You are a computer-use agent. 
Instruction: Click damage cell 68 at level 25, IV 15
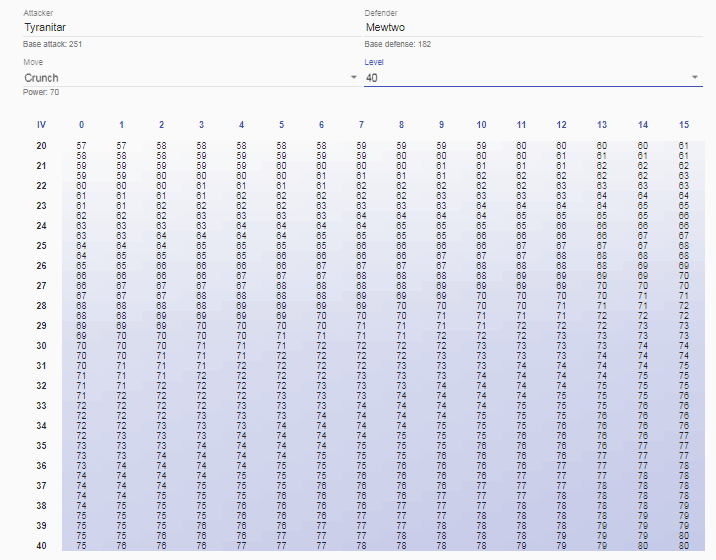click(684, 246)
